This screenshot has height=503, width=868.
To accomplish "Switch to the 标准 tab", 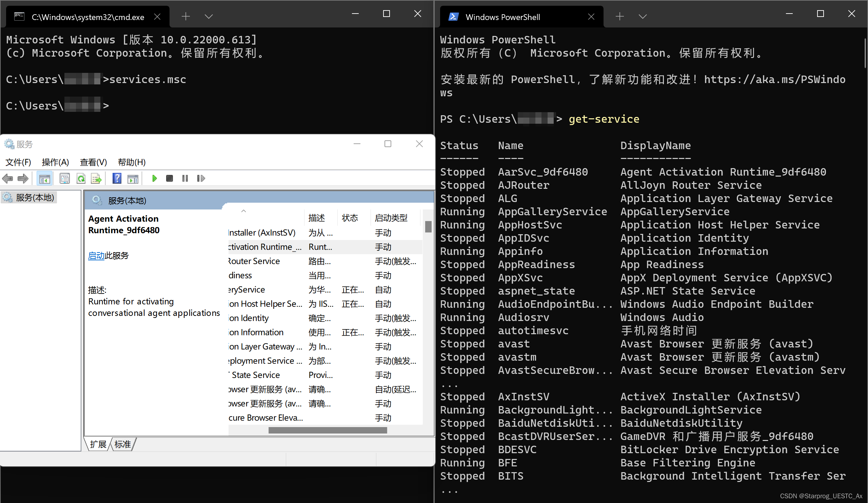I will tap(123, 444).
